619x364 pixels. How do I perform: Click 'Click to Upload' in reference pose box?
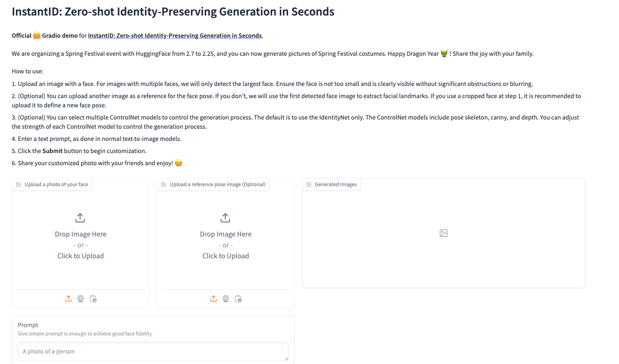coord(226,256)
